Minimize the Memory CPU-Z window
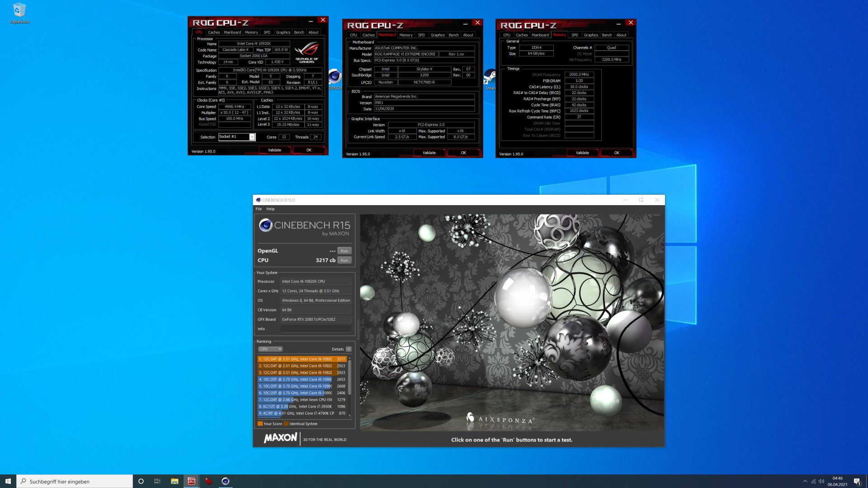Screen dimensions: 868x488 (x=618, y=23)
